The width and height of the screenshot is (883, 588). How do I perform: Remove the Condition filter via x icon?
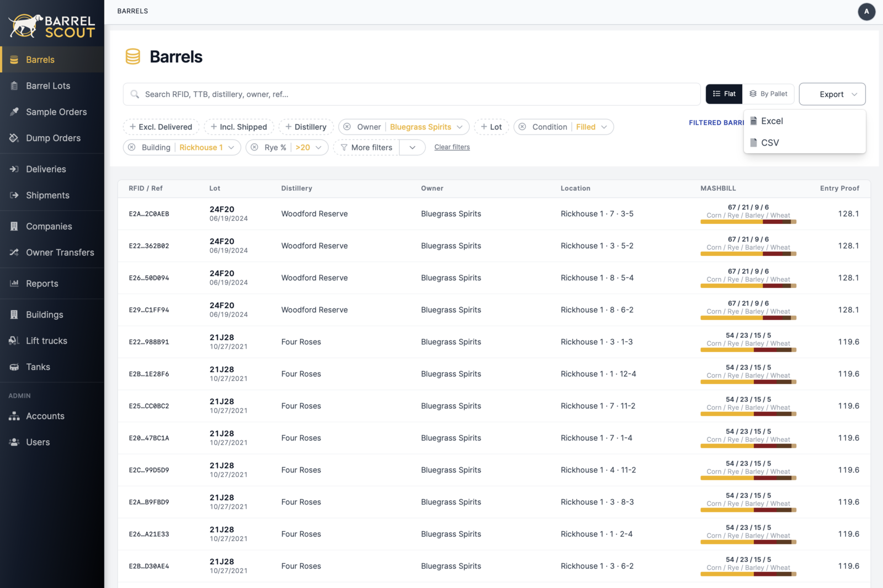point(522,127)
